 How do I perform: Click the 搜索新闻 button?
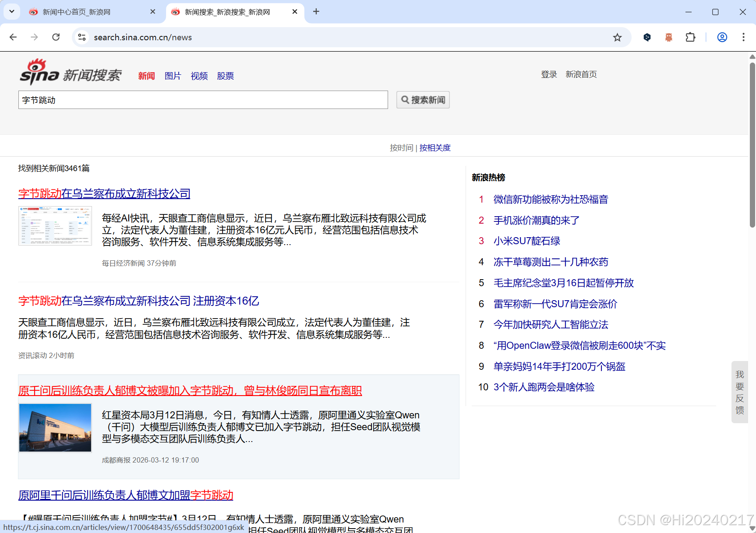pyautogui.click(x=423, y=100)
